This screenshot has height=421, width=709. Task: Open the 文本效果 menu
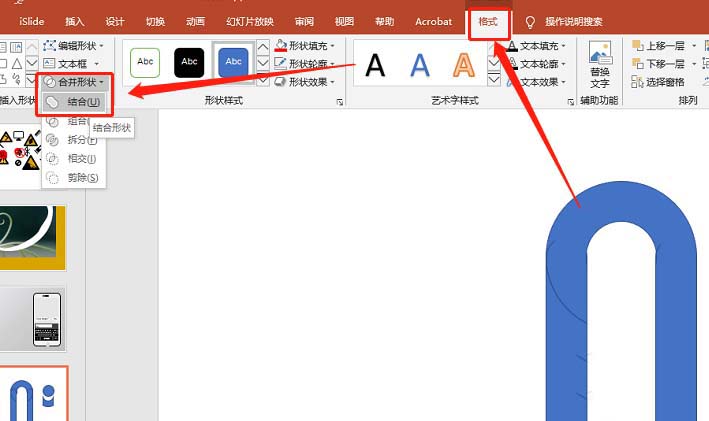536,82
